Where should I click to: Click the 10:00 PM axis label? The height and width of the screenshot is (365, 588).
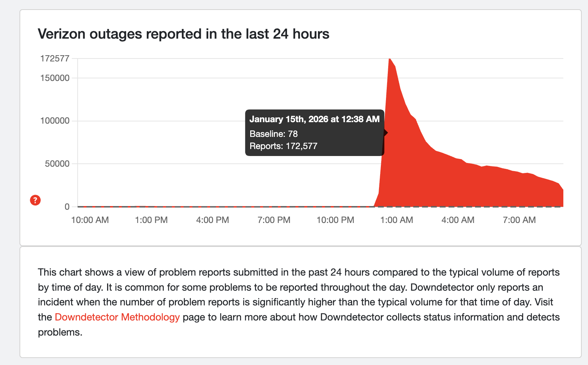pos(335,220)
